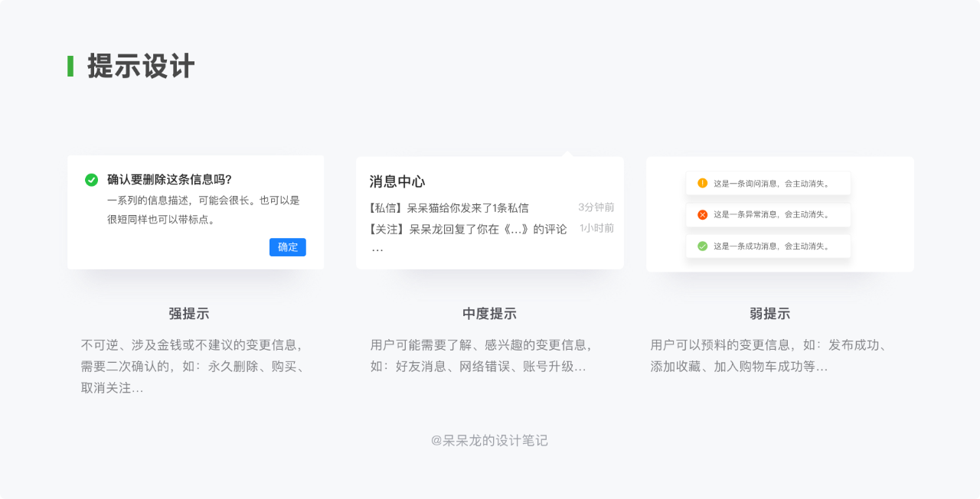The image size is (980, 499).
Task: Click the red error icon in toast
Action: point(703,214)
